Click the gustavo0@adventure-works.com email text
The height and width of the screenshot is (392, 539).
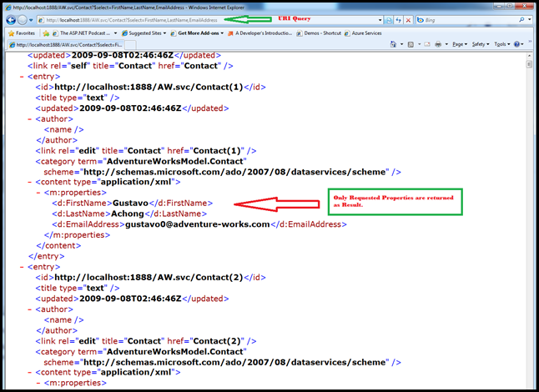click(197, 224)
